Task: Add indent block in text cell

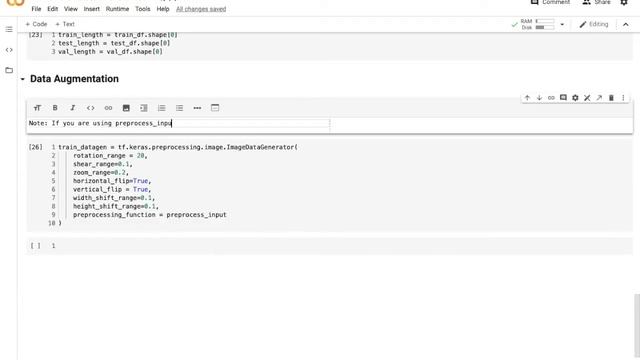Action: pyautogui.click(x=144, y=108)
